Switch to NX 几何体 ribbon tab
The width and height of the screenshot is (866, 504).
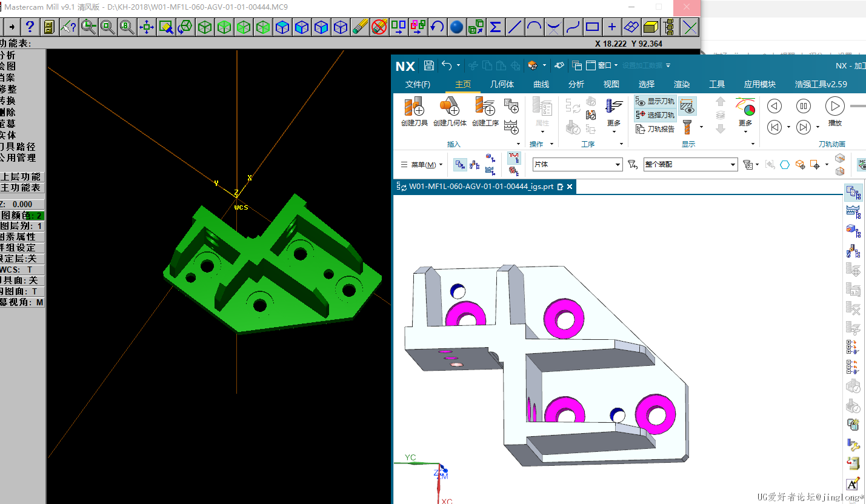(502, 84)
